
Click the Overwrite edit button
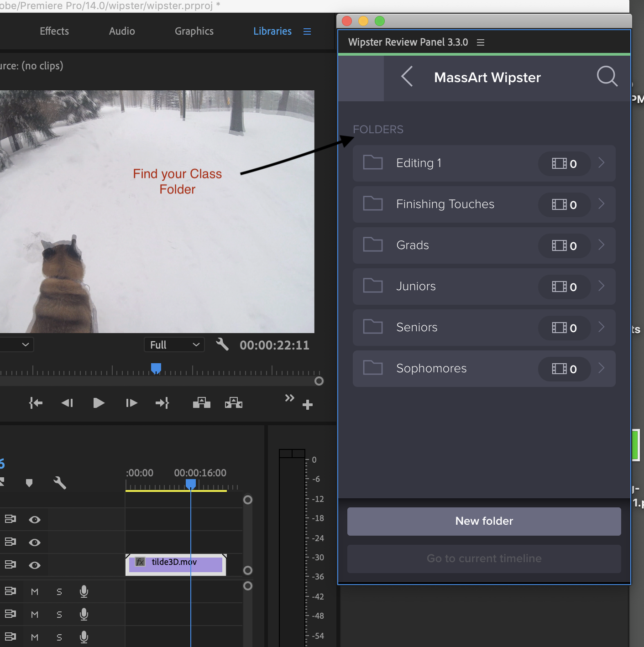pyautogui.click(x=233, y=402)
